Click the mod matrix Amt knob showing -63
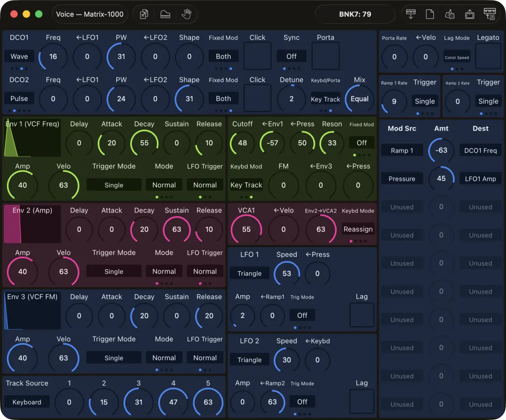 point(441,151)
